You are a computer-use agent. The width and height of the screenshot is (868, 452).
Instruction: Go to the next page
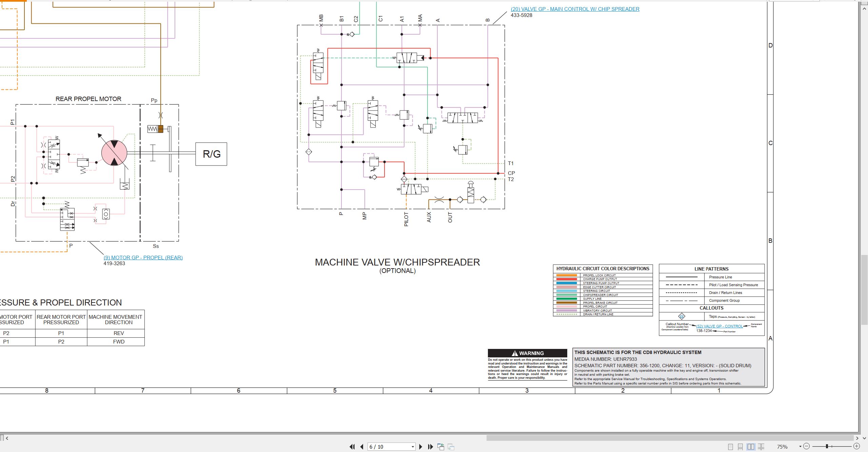coord(421,447)
